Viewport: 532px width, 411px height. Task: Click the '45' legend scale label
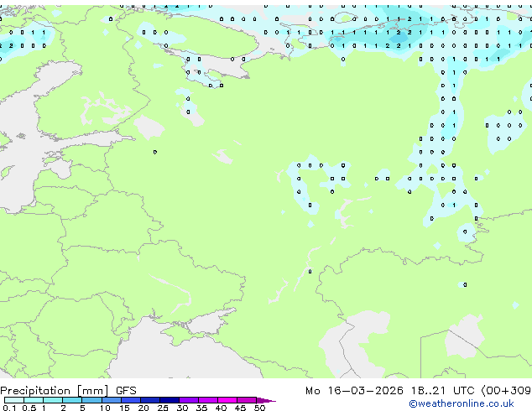pos(240,408)
